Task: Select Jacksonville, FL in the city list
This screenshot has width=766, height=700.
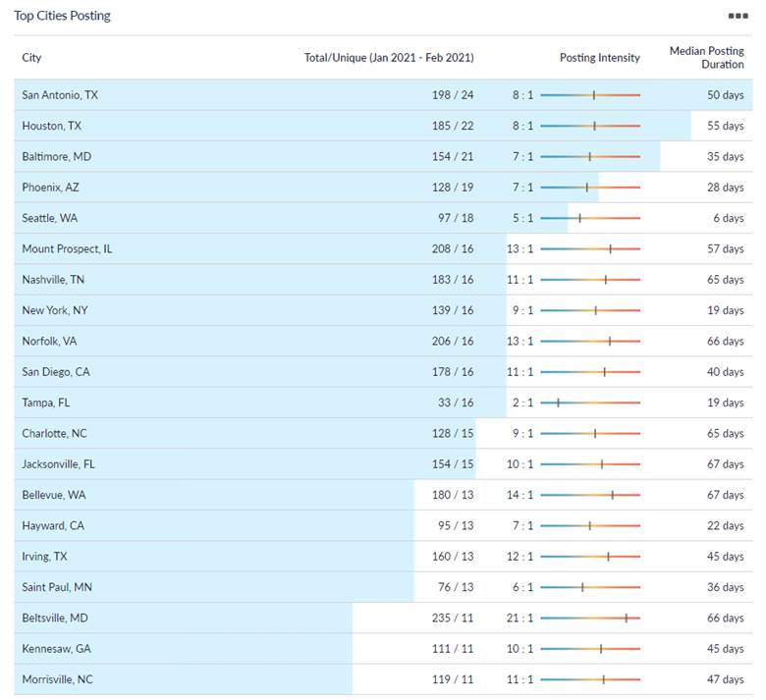Action: (58, 464)
